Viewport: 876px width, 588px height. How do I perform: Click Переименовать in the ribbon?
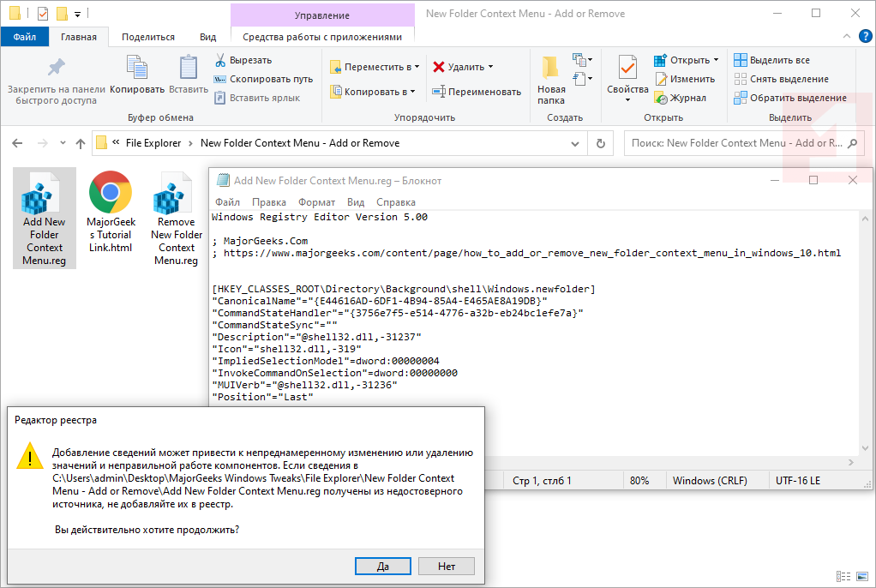click(477, 92)
